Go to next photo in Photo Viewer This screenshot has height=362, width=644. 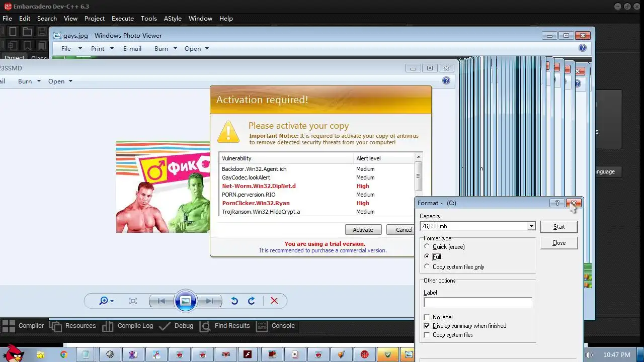click(209, 301)
